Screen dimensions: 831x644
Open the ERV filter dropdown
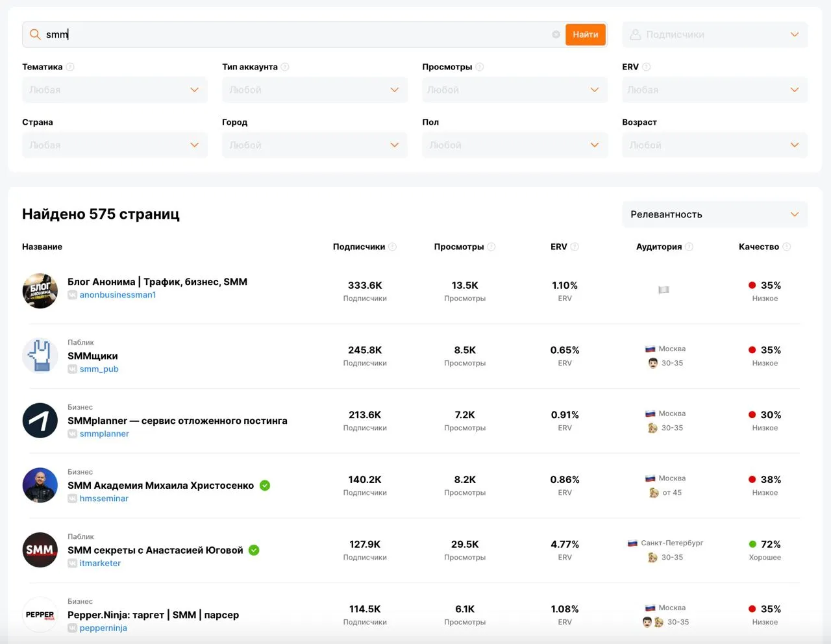(715, 90)
